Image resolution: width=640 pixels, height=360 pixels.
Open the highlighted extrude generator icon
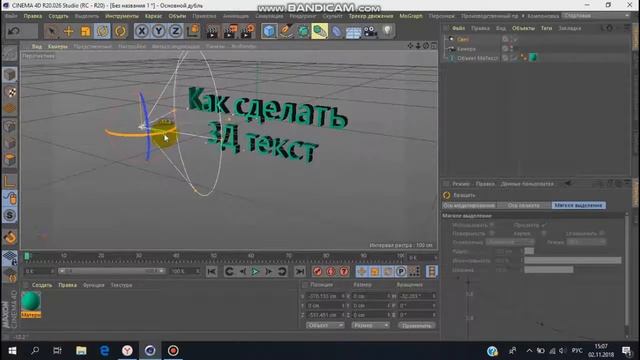pos(320,31)
